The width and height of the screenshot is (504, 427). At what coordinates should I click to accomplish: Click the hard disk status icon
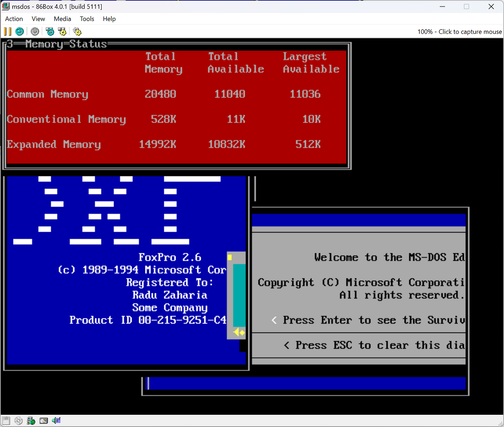click(x=44, y=421)
